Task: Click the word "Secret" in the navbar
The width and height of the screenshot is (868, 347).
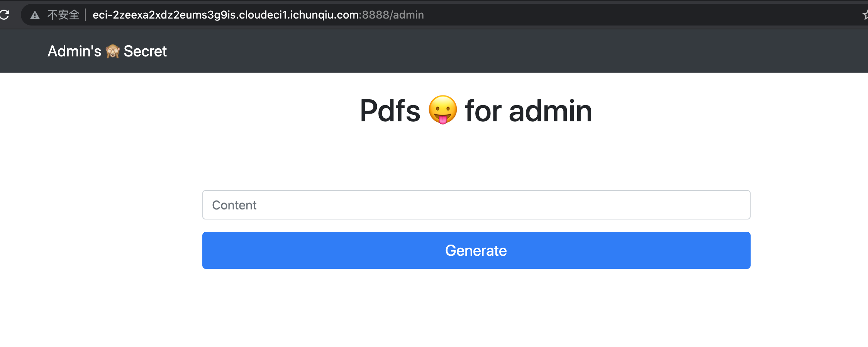Action: point(145,51)
